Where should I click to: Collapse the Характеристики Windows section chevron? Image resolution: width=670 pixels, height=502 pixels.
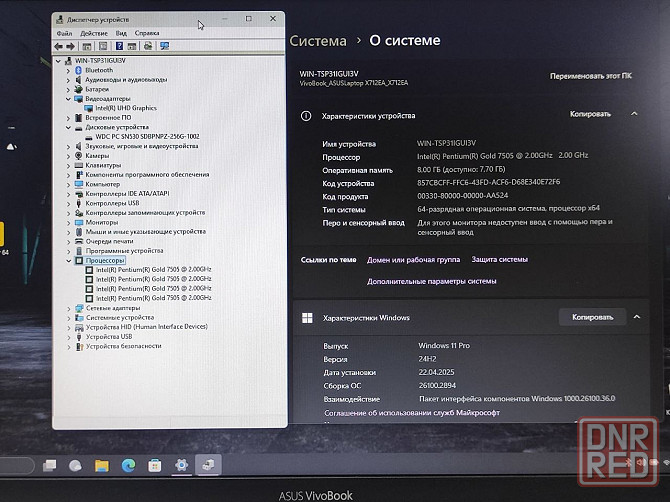click(637, 317)
